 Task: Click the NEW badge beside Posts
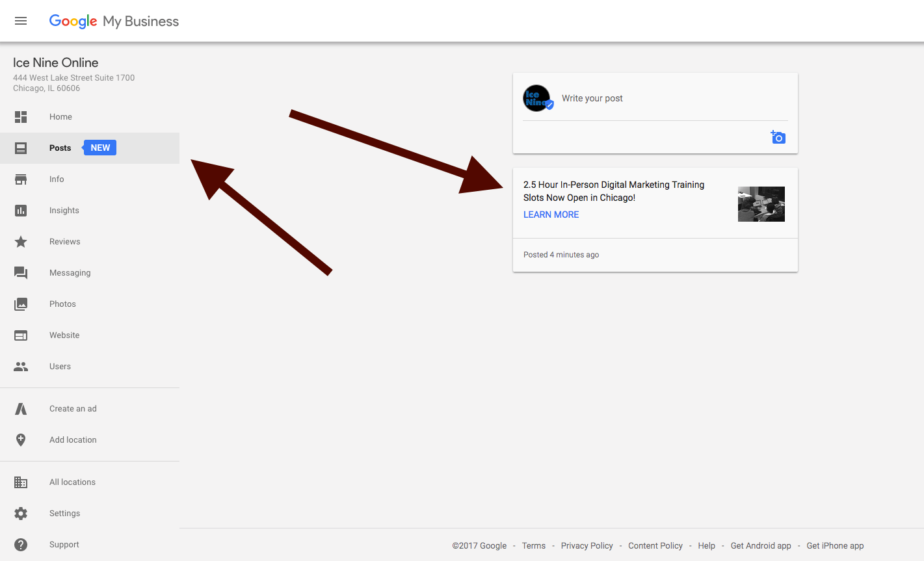click(99, 148)
